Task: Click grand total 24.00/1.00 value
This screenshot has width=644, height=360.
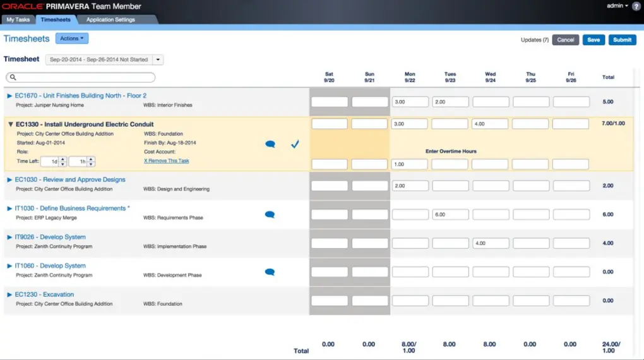Action: pyautogui.click(x=611, y=347)
